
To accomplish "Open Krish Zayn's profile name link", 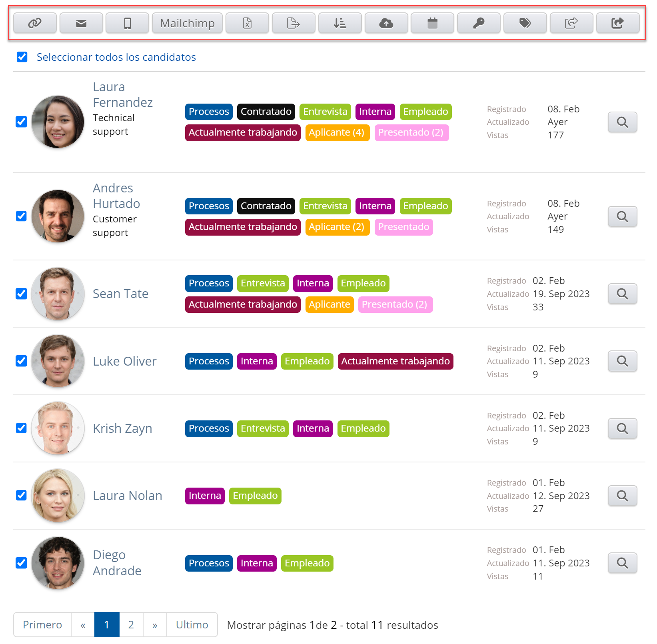I will pos(122,428).
